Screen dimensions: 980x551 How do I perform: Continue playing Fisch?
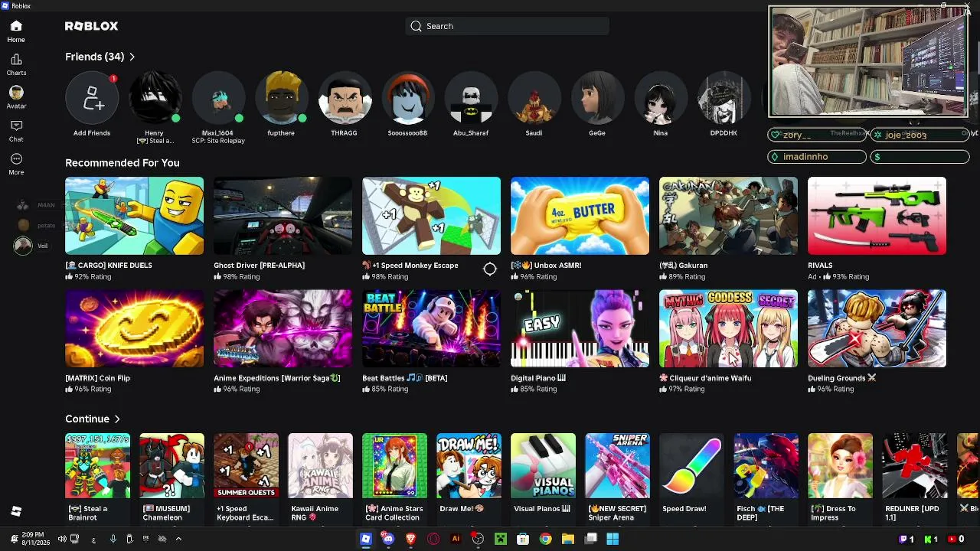pyautogui.click(x=766, y=466)
